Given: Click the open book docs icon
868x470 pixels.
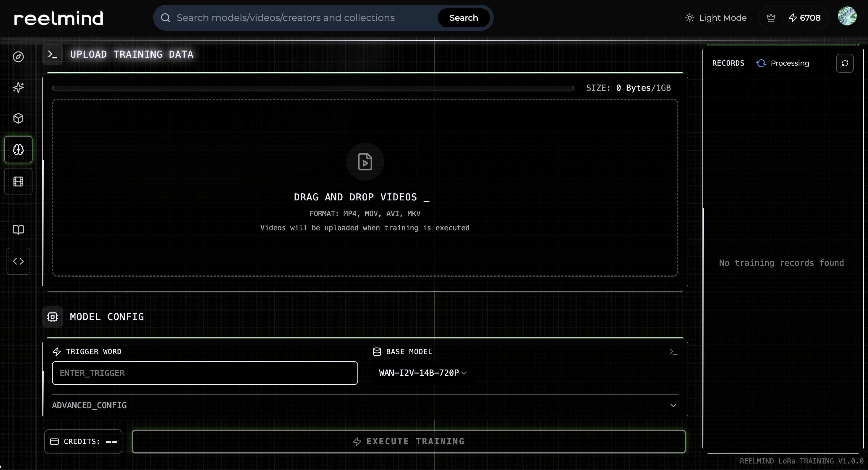Looking at the screenshot, I should [x=18, y=230].
